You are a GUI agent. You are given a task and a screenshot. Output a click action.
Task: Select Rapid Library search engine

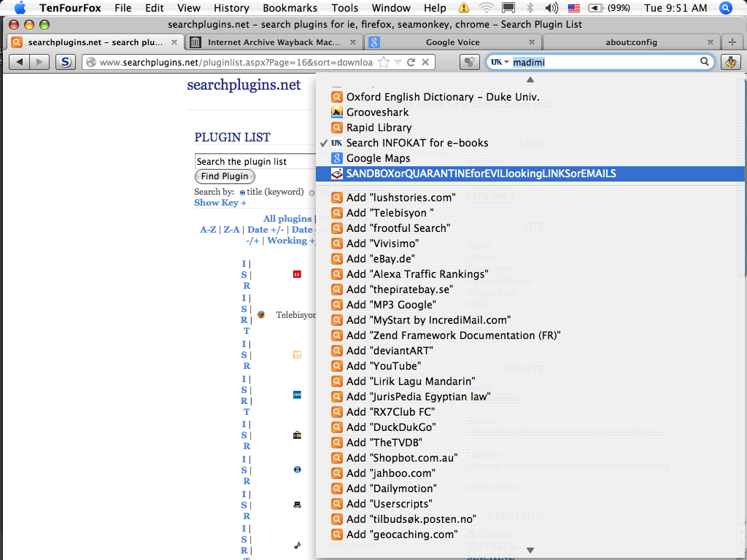click(530, 128)
